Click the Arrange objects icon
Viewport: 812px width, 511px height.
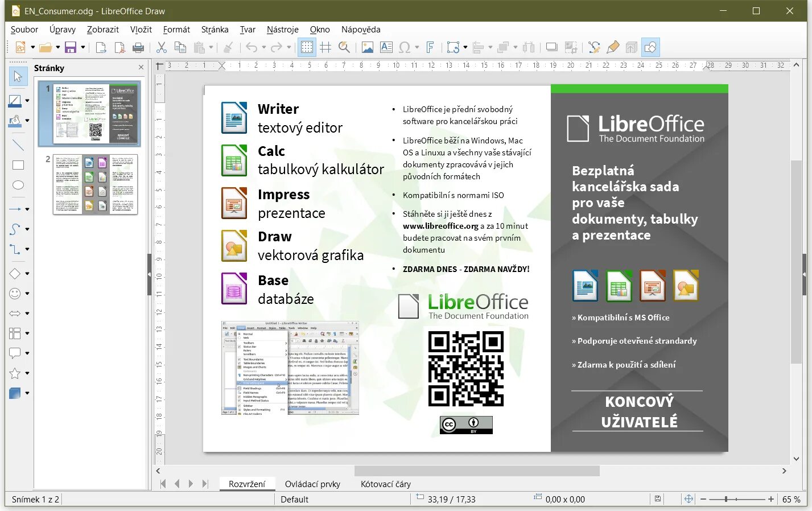coord(503,48)
